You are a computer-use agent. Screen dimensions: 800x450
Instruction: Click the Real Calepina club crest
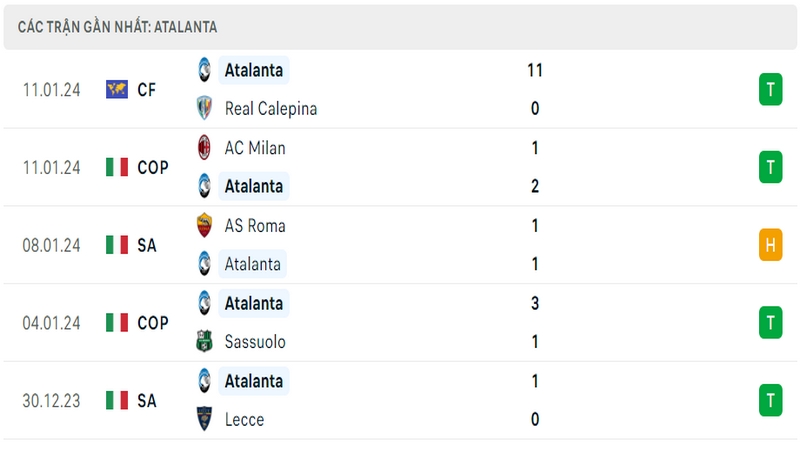coord(204,108)
